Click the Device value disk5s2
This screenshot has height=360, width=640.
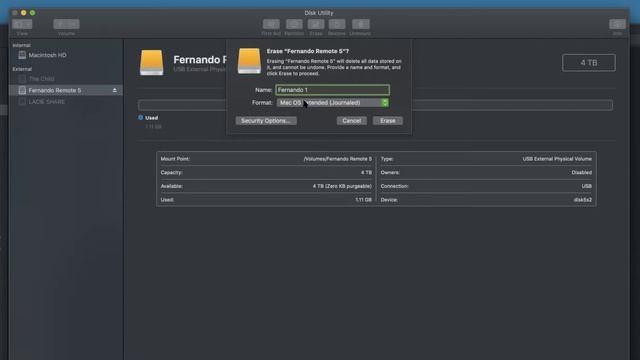point(582,200)
